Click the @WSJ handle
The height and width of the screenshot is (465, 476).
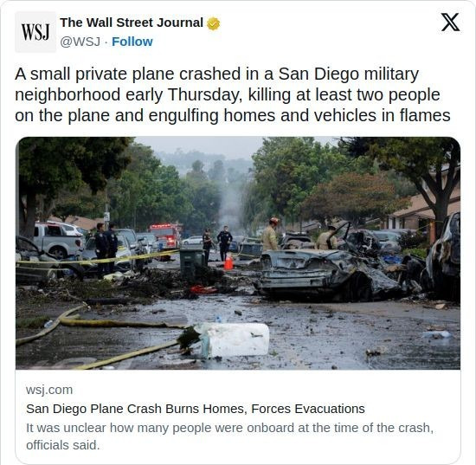coord(80,42)
